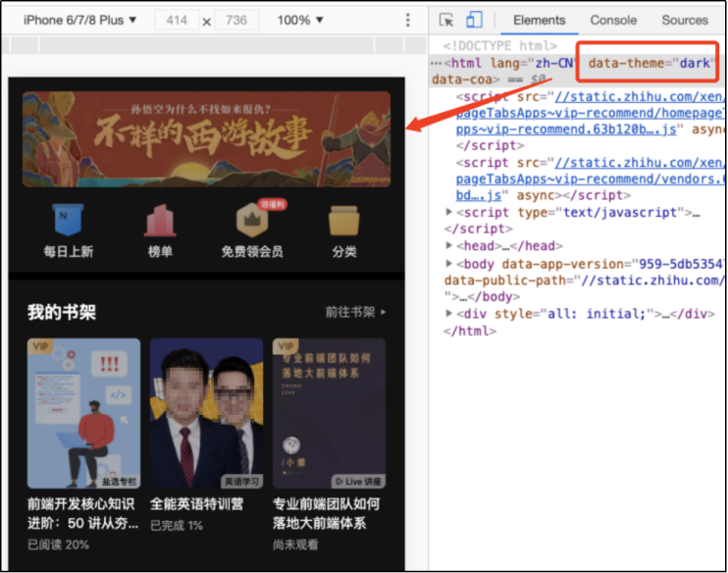
Task: Open the iPhone 6/7/8 Plus device dropdown
Action: pyautogui.click(x=79, y=20)
